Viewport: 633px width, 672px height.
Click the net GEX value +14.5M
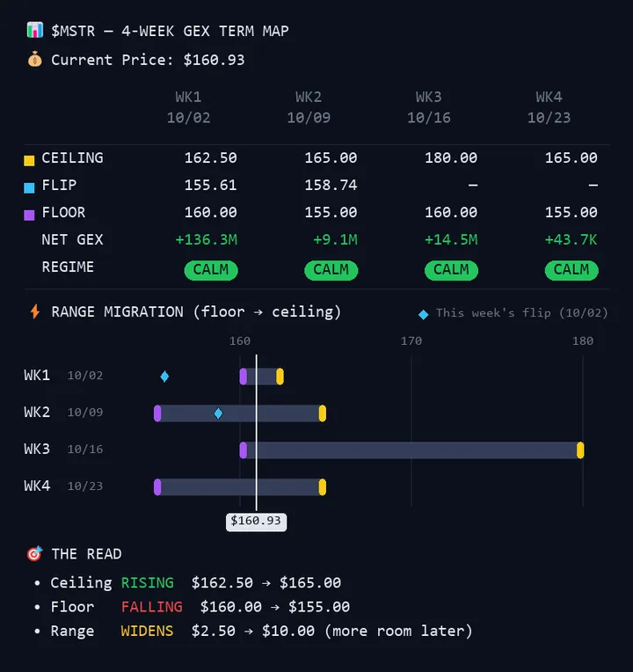(451, 239)
